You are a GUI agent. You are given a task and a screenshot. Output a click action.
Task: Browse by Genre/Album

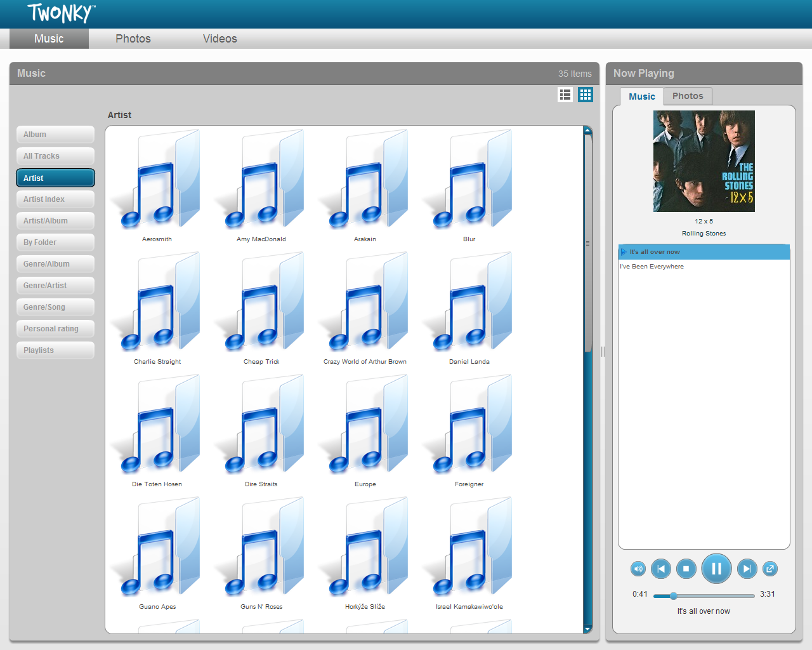coord(55,264)
